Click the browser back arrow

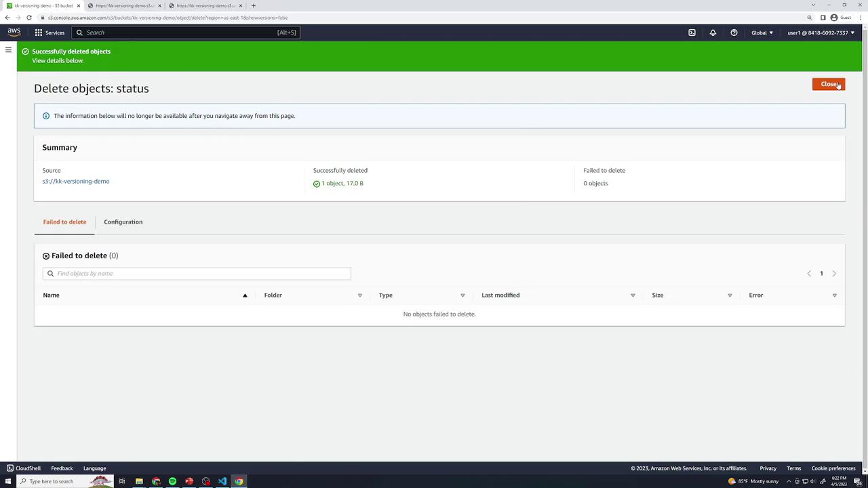pyautogui.click(x=7, y=18)
